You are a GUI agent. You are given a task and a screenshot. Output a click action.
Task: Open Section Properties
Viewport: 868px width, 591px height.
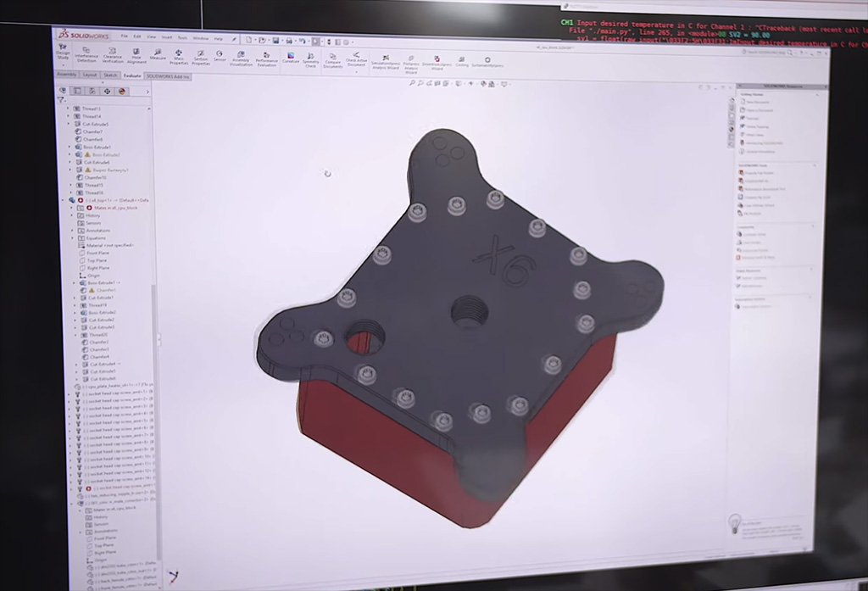point(201,57)
